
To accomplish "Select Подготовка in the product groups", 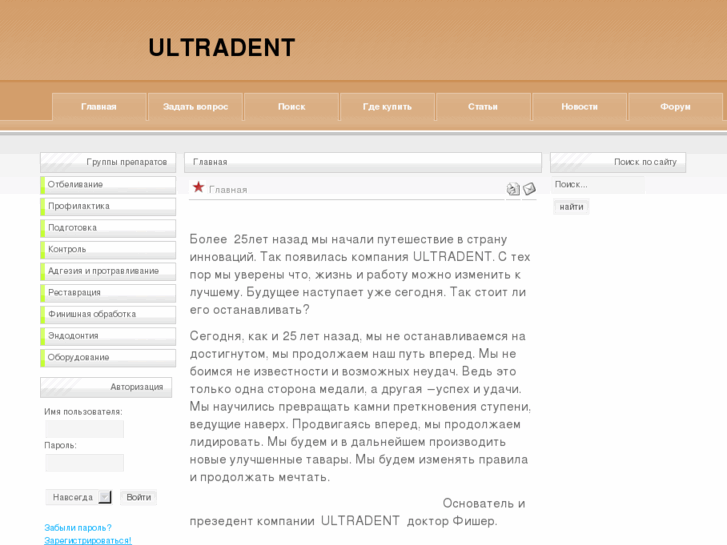I will click(108, 228).
